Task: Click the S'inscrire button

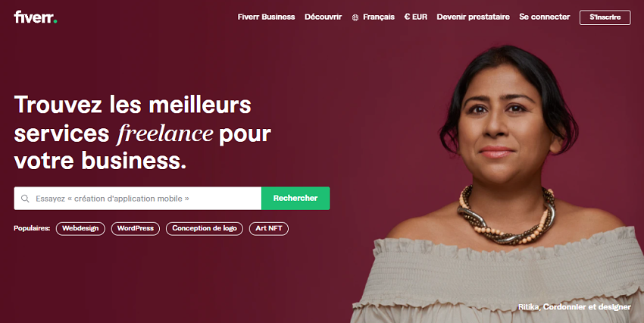Action: [605, 17]
